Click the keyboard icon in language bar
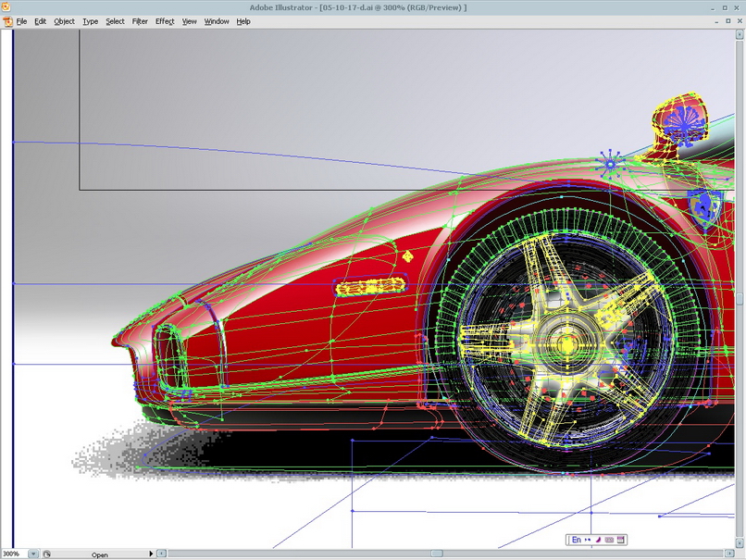This screenshot has height=560, width=746. 609,540
